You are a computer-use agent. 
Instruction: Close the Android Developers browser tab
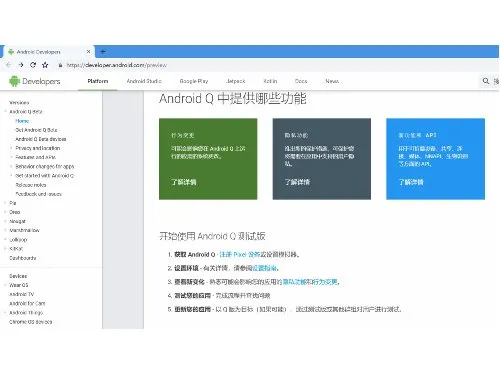point(88,52)
